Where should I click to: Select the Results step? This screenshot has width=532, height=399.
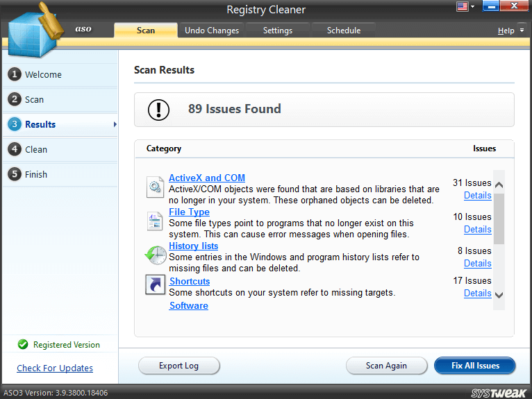click(x=60, y=124)
